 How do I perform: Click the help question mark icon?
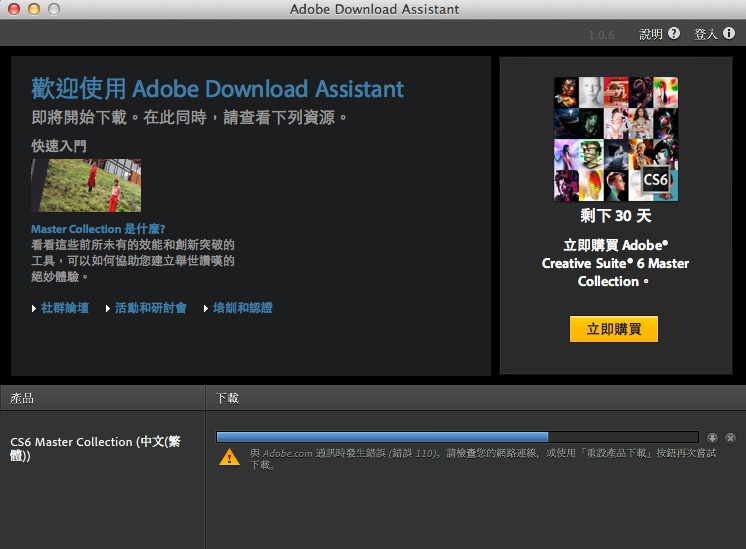tap(674, 33)
